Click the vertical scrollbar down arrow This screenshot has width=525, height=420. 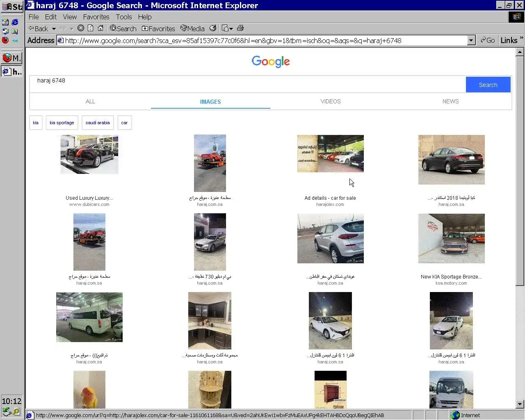point(520,404)
